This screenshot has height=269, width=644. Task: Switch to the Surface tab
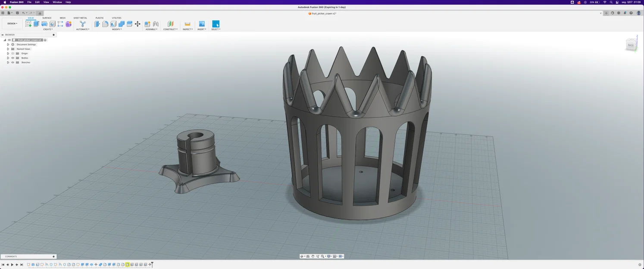click(x=47, y=18)
